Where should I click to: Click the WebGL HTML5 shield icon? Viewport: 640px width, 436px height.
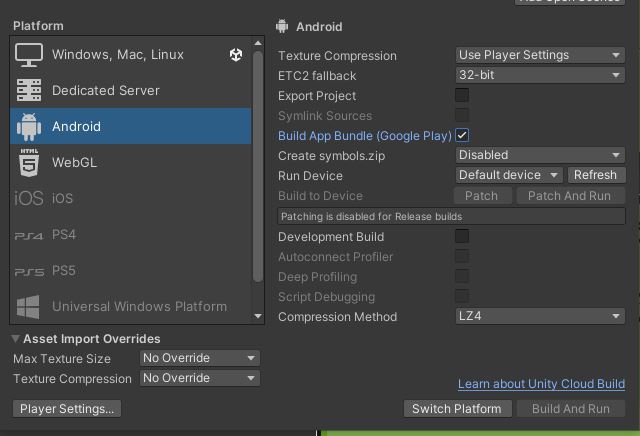coord(29,162)
